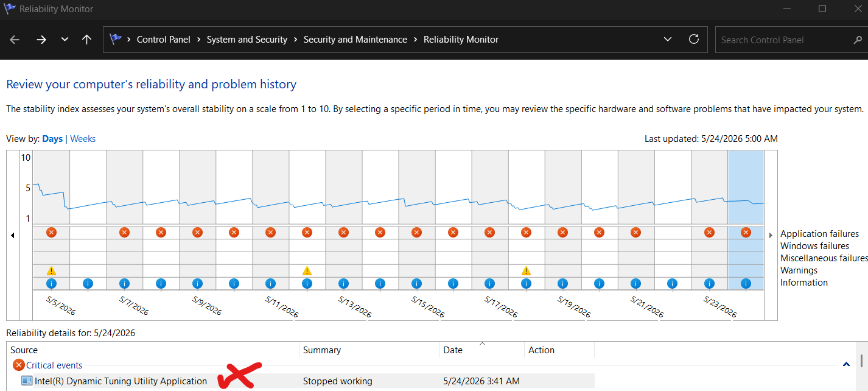Select the information icon for 5/22/2026
The height and width of the screenshot is (391, 868).
coord(672,283)
